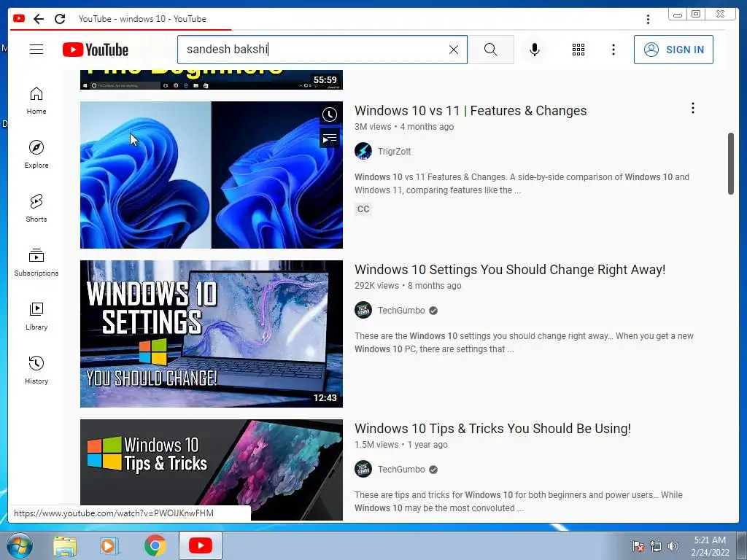747x560 pixels.
Task: Click the TrigrZolt channel avatar
Action: [363, 152]
